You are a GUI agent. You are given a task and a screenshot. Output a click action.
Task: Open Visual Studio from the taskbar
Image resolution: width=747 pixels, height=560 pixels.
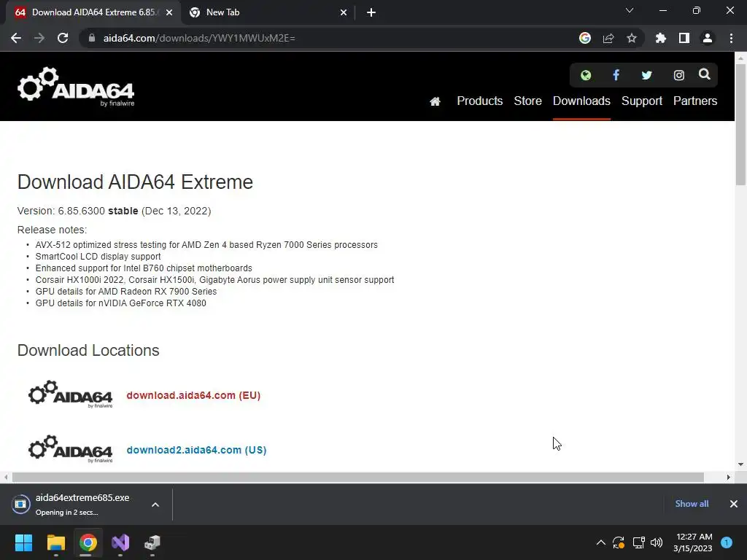pos(120,542)
